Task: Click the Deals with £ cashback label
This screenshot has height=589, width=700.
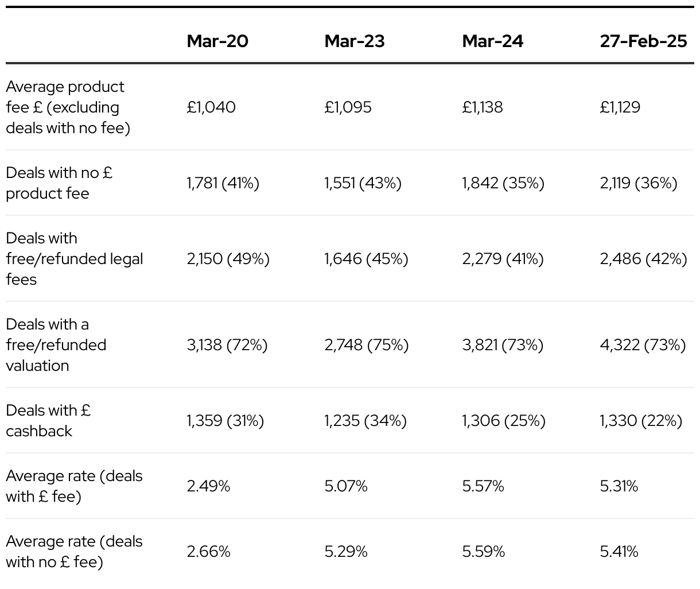Action: click(x=48, y=420)
